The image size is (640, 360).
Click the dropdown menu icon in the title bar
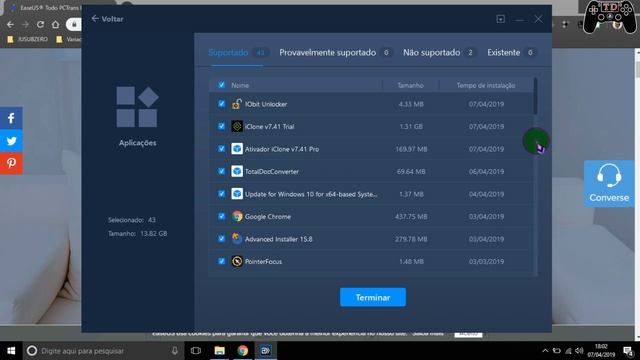point(500,19)
